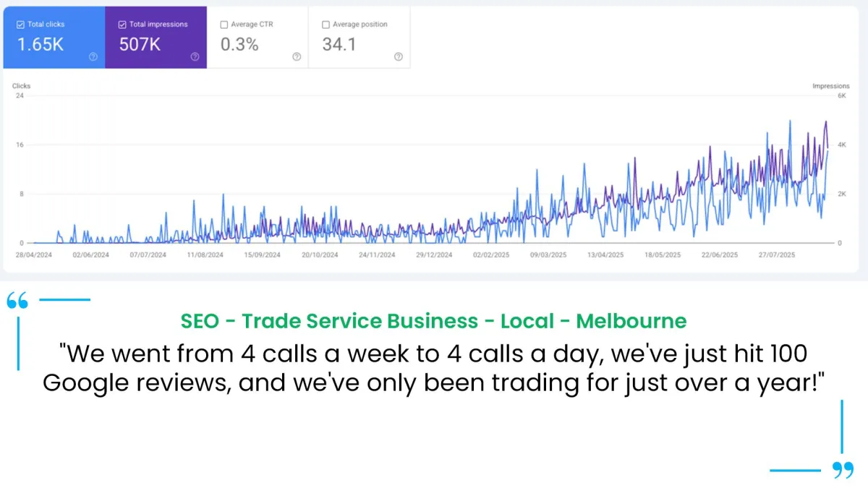Click the Impressions axis label
This screenshot has width=868, height=488.
point(830,86)
